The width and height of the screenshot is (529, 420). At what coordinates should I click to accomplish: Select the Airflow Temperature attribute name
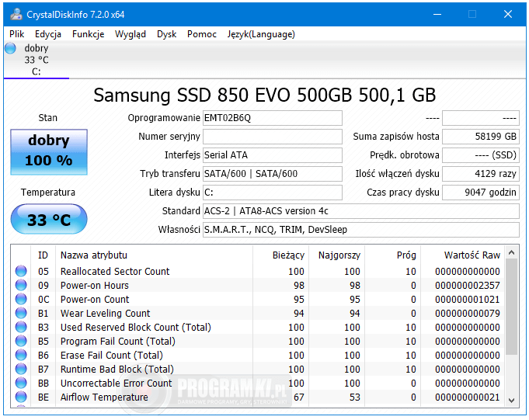click(x=104, y=397)
